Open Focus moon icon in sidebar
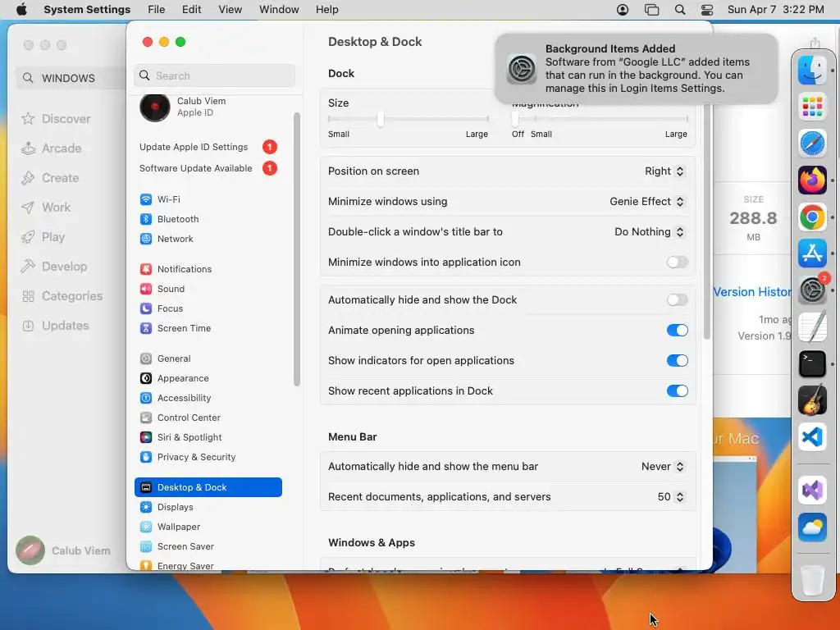840x630 pixels. (x=146, y=308)
